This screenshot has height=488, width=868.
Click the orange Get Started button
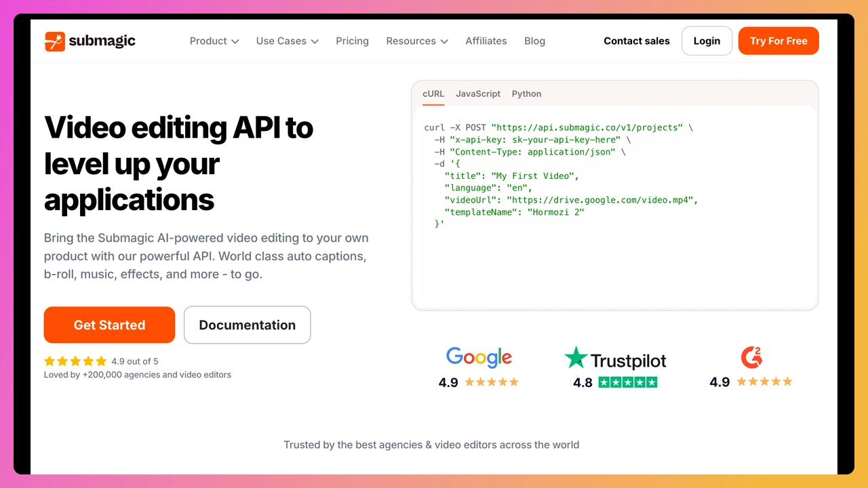[109, 325]
